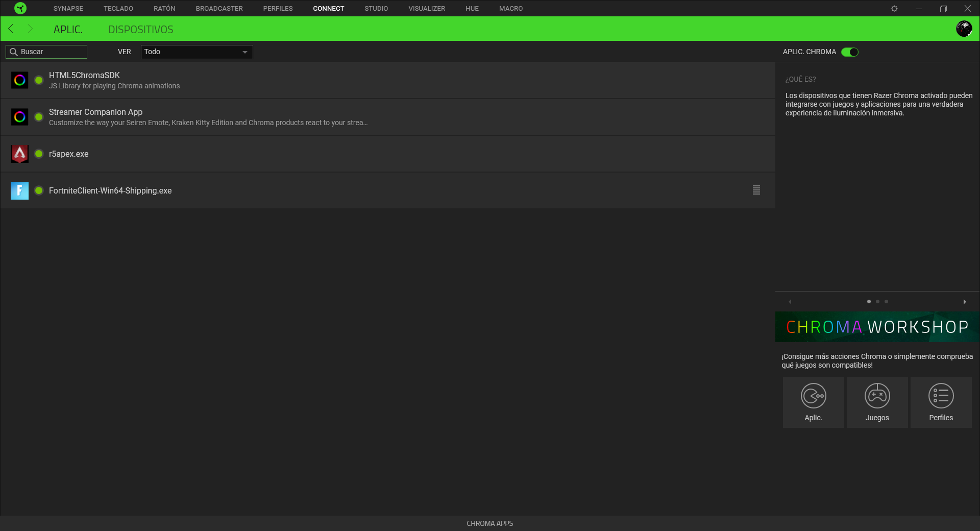
Task: Open the VER Todo dropdown
Action: coord(197,52)
